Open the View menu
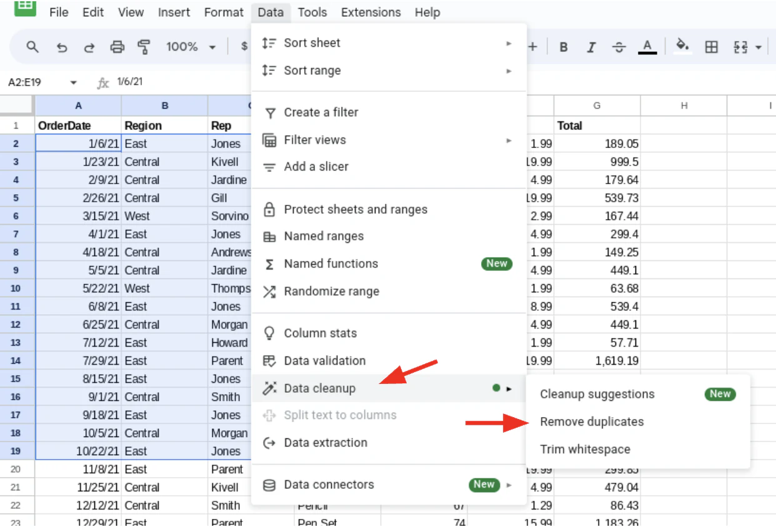Screen dimensions: 776x532 click(x=131, y=12)
